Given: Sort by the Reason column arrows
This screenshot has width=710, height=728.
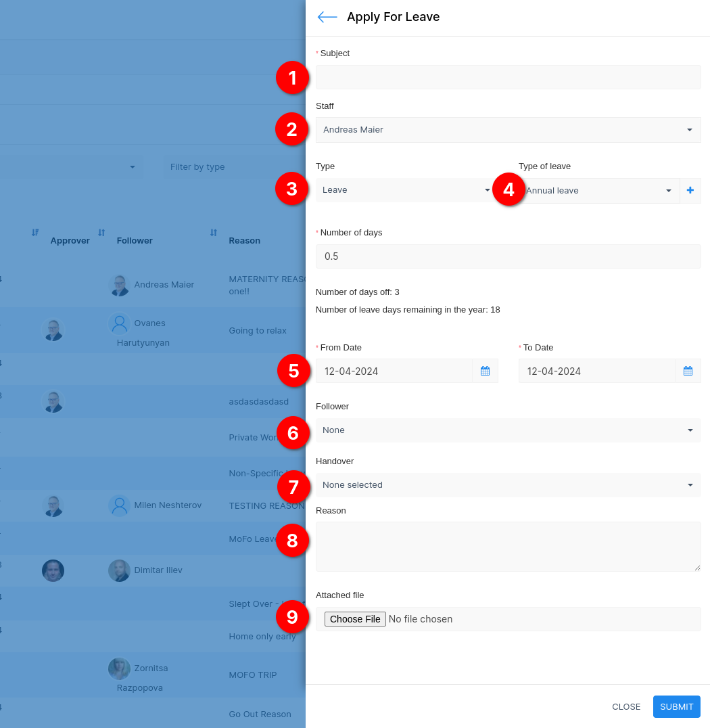Looking at the screenshot, I should (x=214, y=233).
